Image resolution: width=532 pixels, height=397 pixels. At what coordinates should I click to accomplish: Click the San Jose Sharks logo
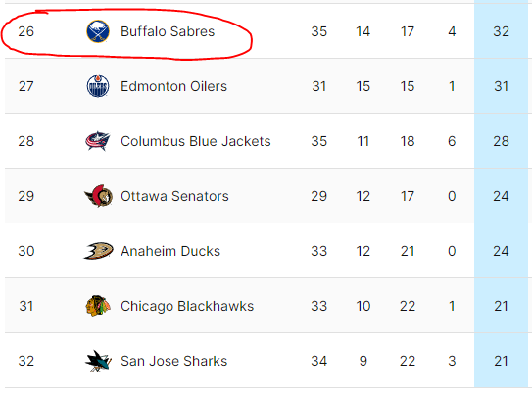[98, 361]
